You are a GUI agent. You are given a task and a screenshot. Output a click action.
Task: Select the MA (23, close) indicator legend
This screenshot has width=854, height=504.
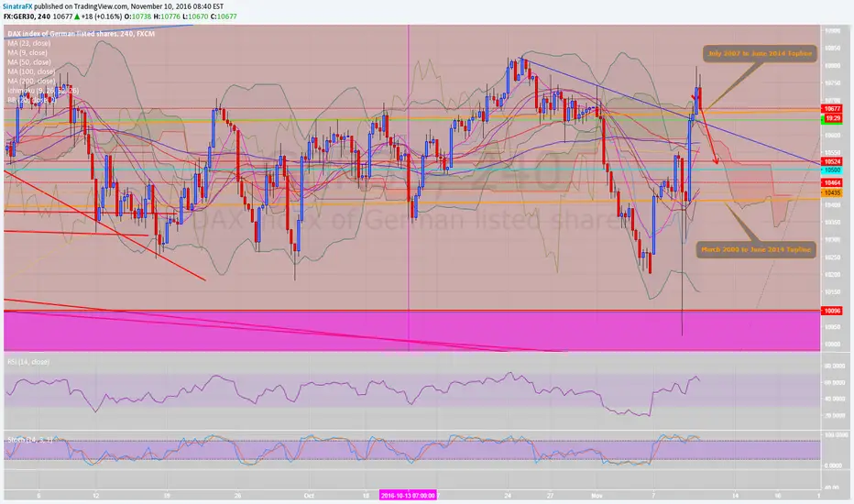(x=29, y=43)
